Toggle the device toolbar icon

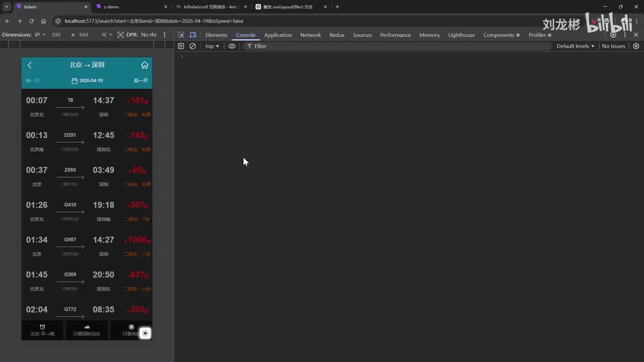(x=193, y=35)
